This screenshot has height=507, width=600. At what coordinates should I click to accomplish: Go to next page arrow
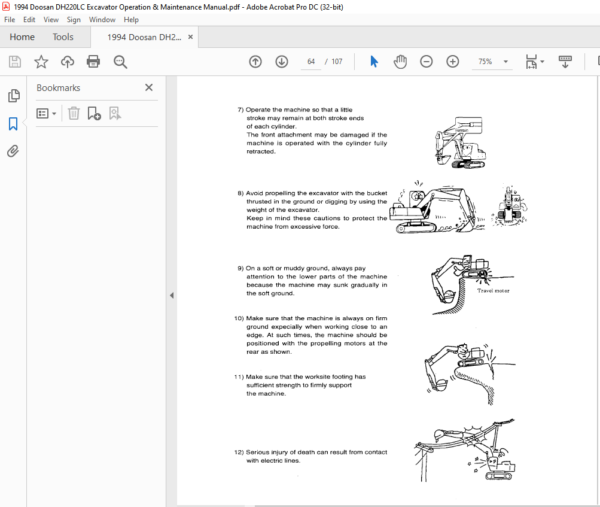[282, 62]
